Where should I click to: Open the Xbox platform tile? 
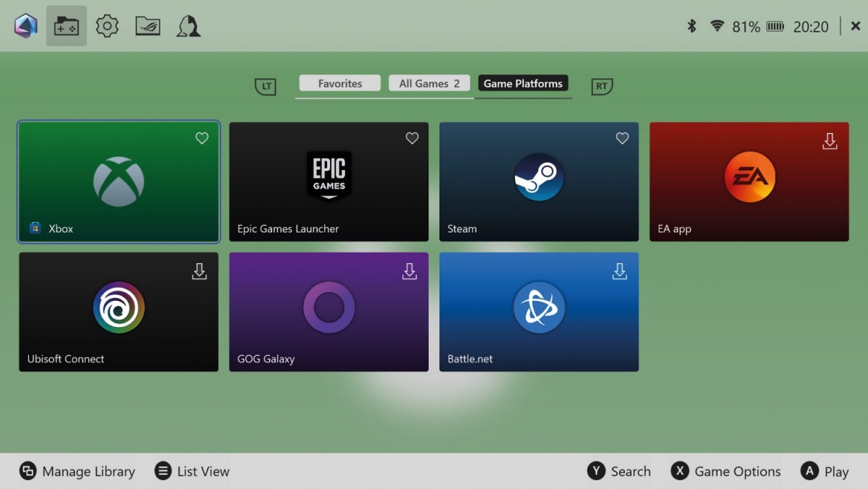(x=119, y=182)
